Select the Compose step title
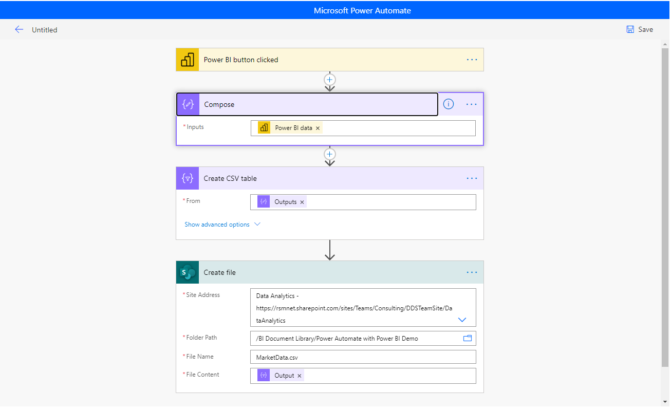Image resolution: width=671 pixels, height=410 pixels. click(x=219, y=104)
